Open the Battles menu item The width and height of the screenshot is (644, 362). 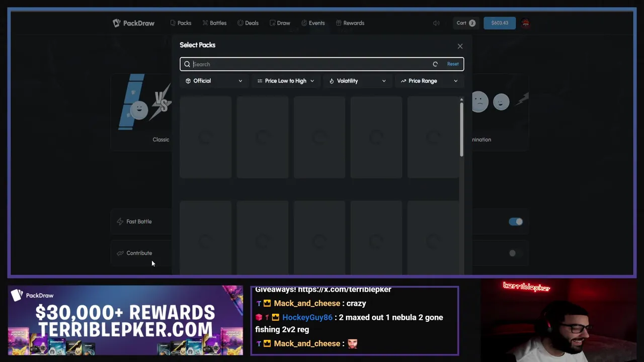(x=214, y=23)
